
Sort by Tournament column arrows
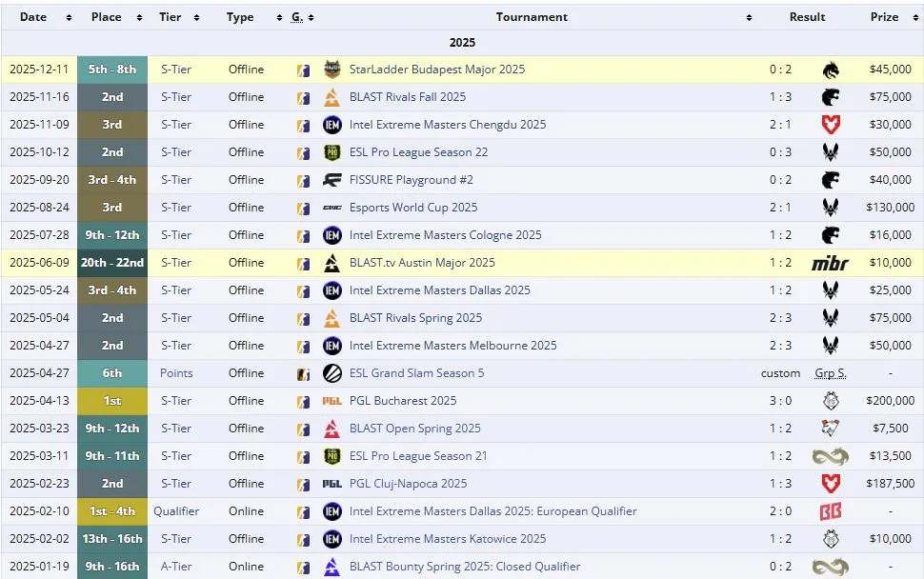749,18
